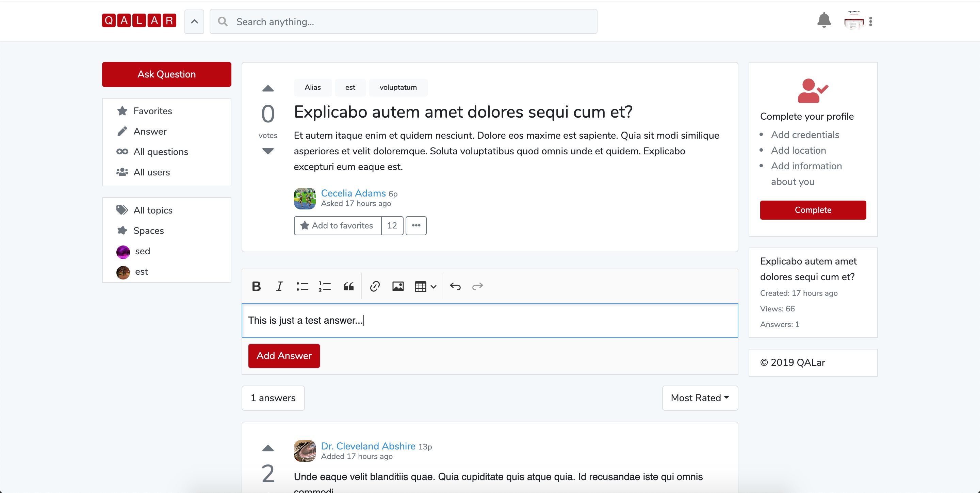Screen dimensions: 980x493
Task: Insert a numbered list
Action: [x=325, y=286]
